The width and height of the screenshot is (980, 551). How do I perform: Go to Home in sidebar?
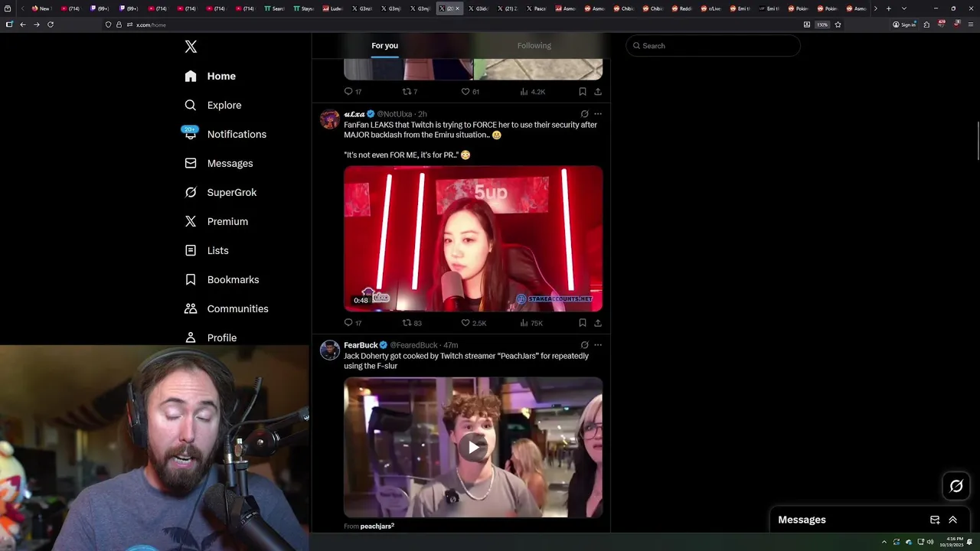(211, 76)
